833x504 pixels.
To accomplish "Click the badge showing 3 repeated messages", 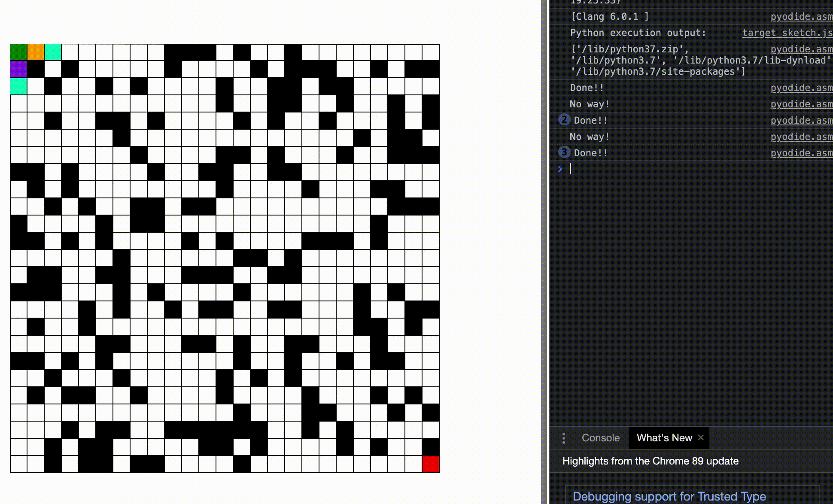I will [564, 152].
